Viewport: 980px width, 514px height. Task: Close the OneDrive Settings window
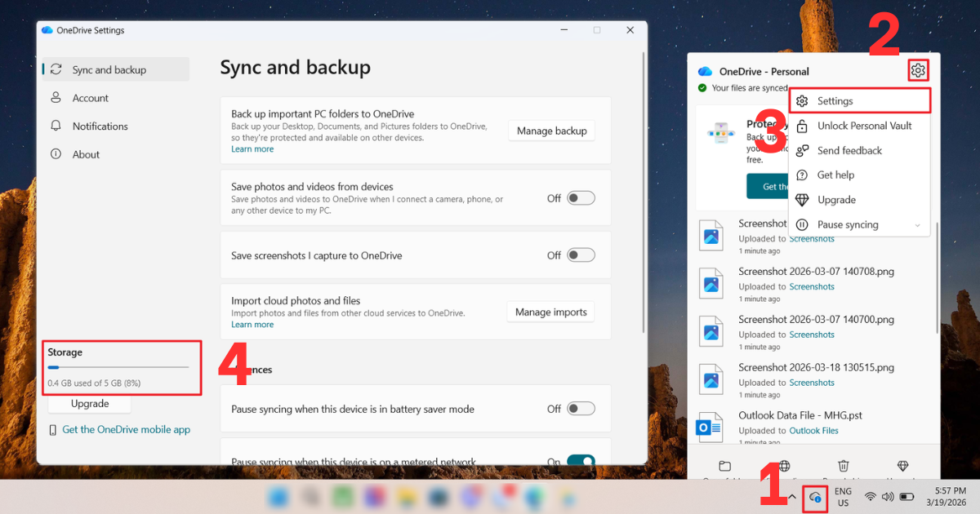630,30
